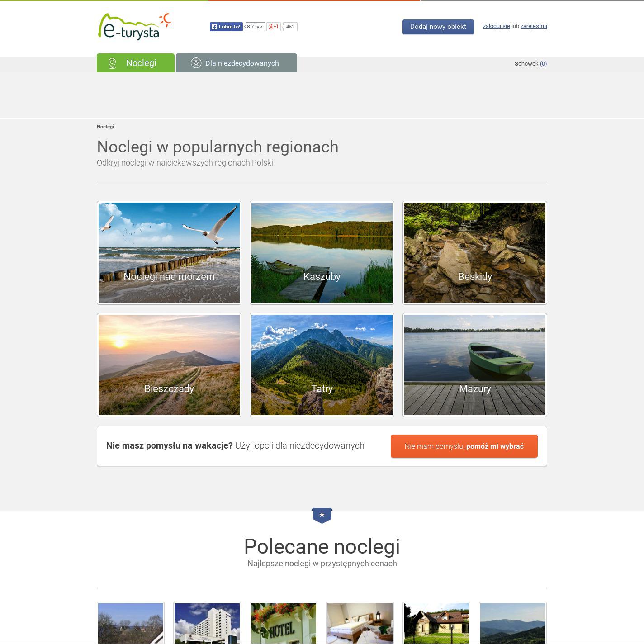Select the 'Noclegi nad morzem' region tile
This screenshot has width=644, height=644.
pos(169,253)
